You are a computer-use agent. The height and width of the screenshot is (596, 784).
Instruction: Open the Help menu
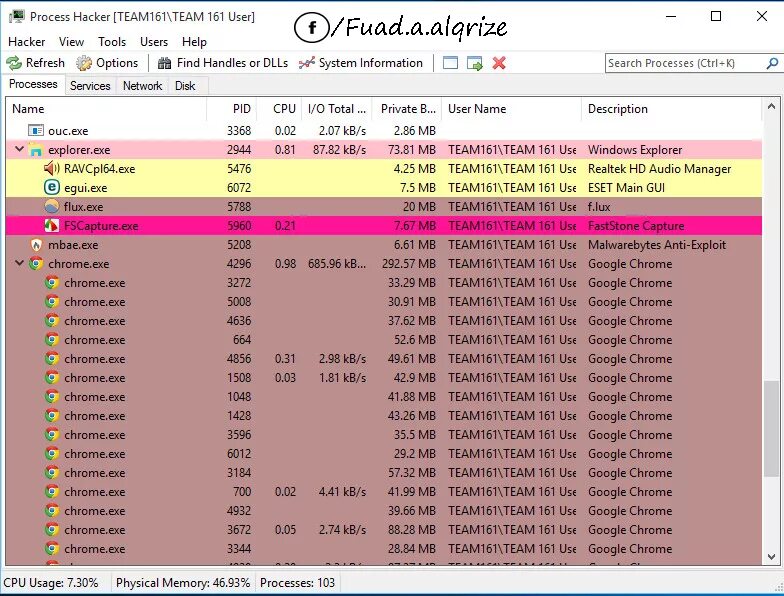tap(194, 42)
